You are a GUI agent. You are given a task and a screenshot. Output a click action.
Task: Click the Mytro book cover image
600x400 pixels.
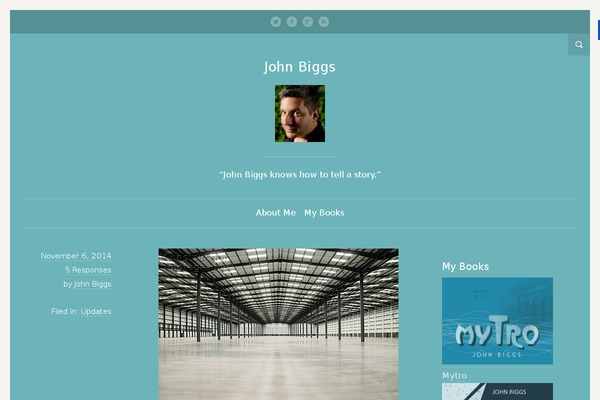tap(497, 321)
